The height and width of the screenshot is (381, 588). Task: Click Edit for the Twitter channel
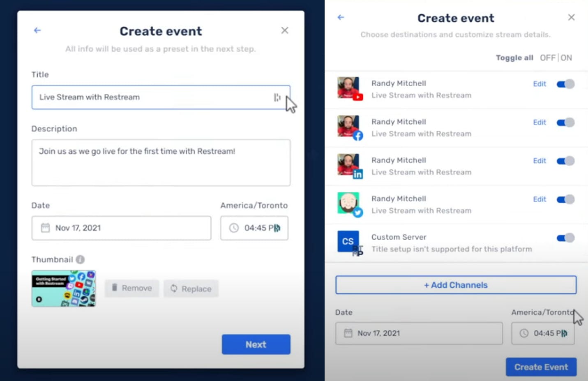[540, 199]
